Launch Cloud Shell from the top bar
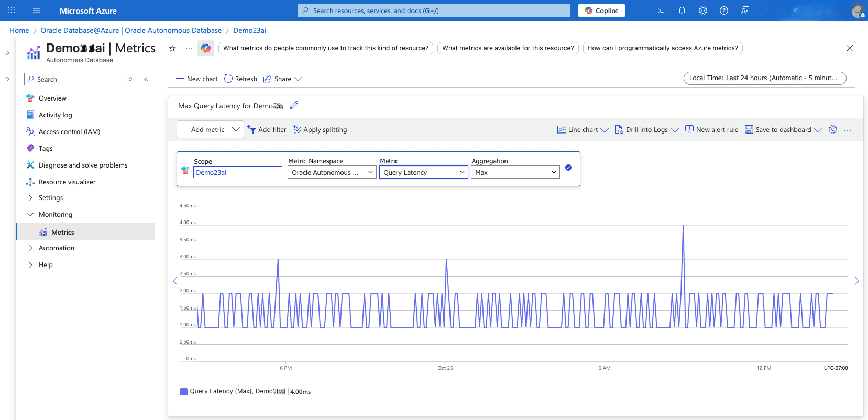Viewport: 868px width, 420px height. pos(661,10)
